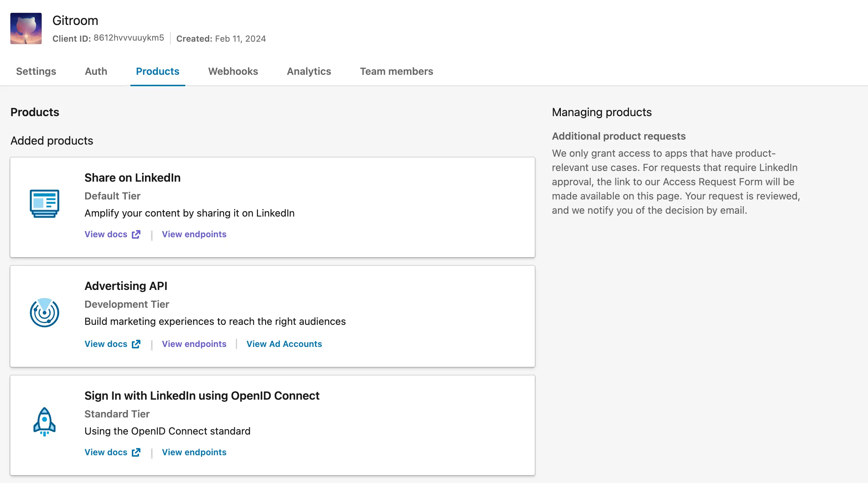Click 'Build marketing experiences to reach the right audiences'
The height and width of the screenshot is (483, 868).
pyautogui.click(x=215, y=321)
